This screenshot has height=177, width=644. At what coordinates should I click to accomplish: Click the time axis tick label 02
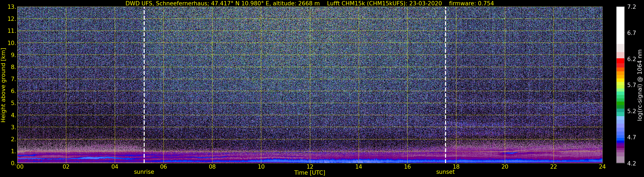pos(66,167)
